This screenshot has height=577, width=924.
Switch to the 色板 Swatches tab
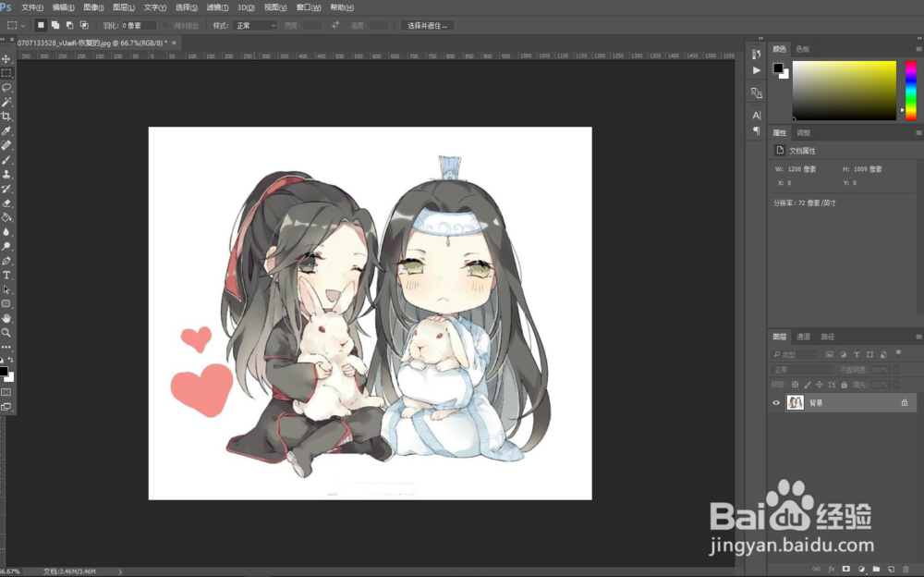pos(803,49)
